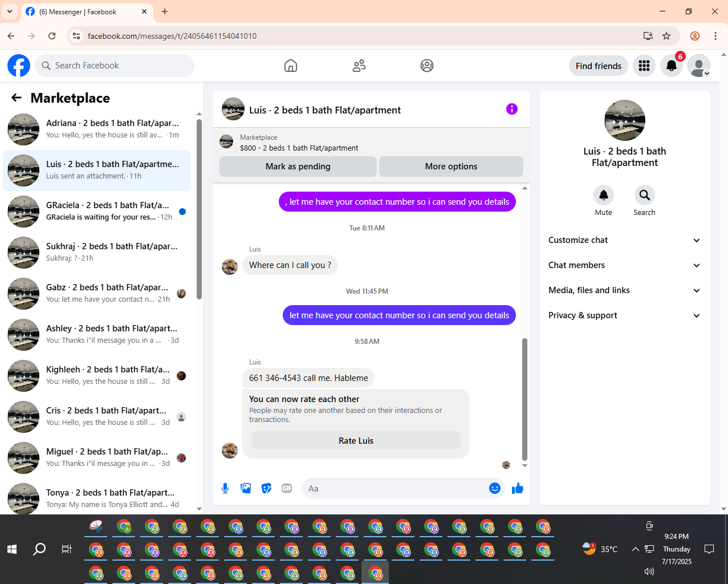Choose a GIF icon
Image resolution: width=728 pixels, height=584 pixels.
point(287,488)
